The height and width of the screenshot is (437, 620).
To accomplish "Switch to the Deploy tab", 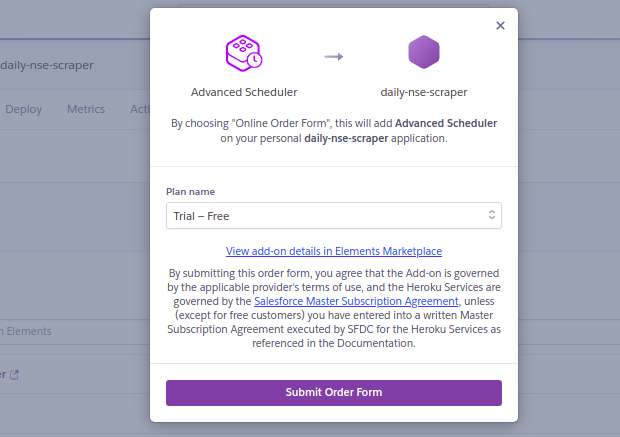I will (24, 109).
